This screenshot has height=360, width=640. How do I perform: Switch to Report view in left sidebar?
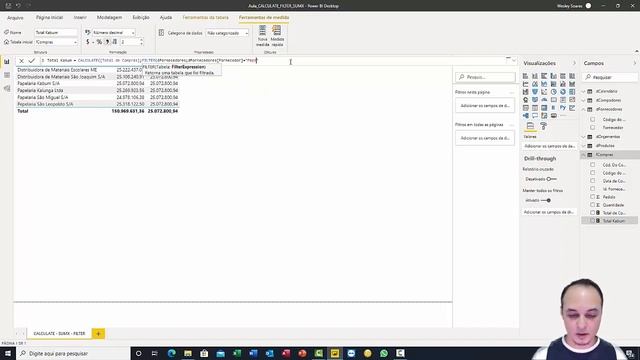7,62
